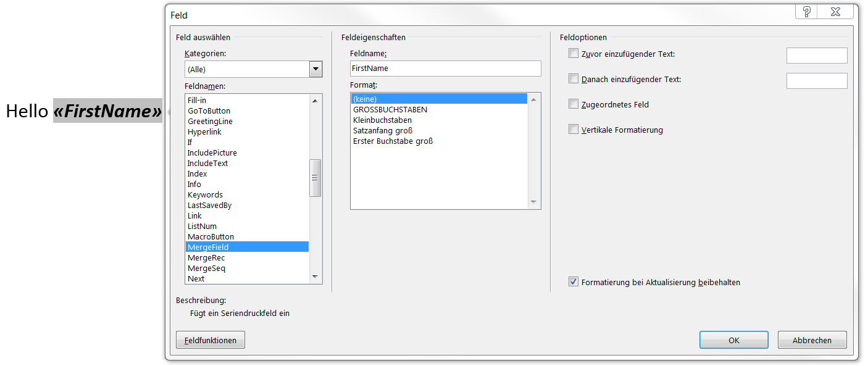This screenshot has height=366, width=868.
Task: Choose 'Hyperlink' in the field names list
Action: tap(204, 132)
